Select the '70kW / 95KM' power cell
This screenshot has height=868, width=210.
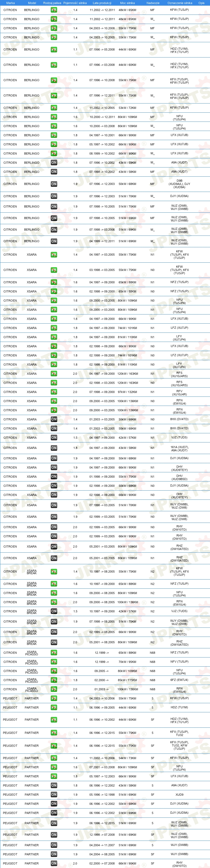(x=128, y=662)
